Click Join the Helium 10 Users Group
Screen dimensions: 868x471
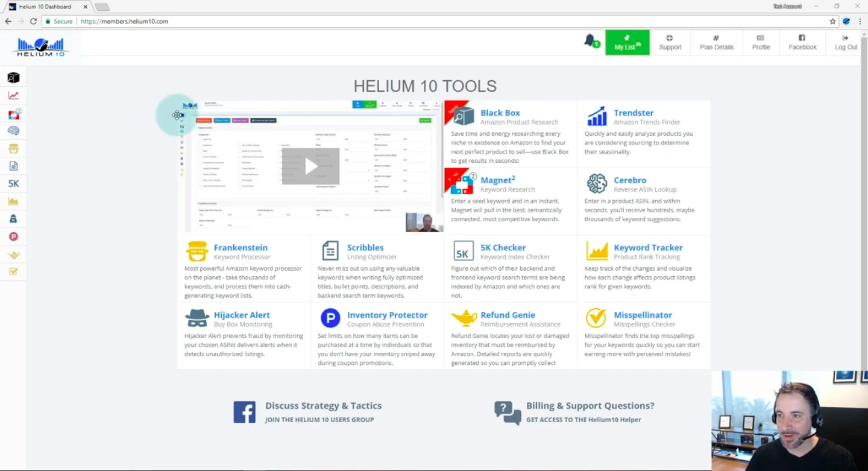pyautogui.click(x=319, y=420)
